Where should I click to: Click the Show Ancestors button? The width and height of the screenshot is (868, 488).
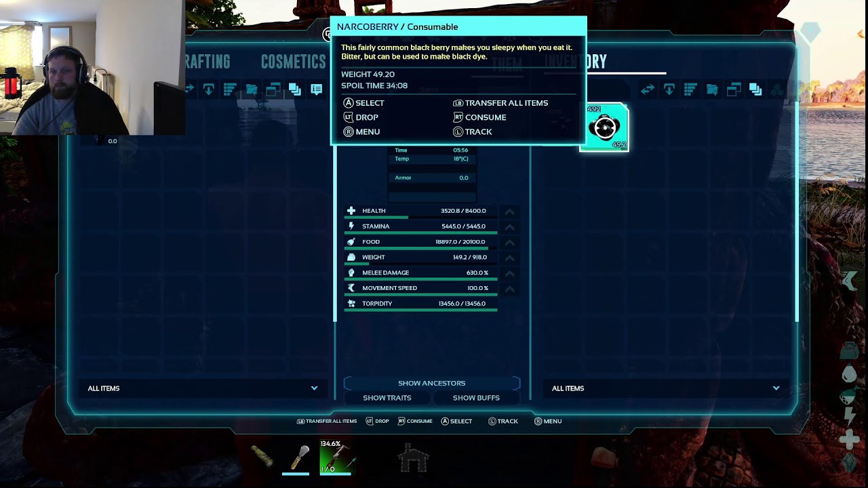pyautogui.click(x=432, y=384)
